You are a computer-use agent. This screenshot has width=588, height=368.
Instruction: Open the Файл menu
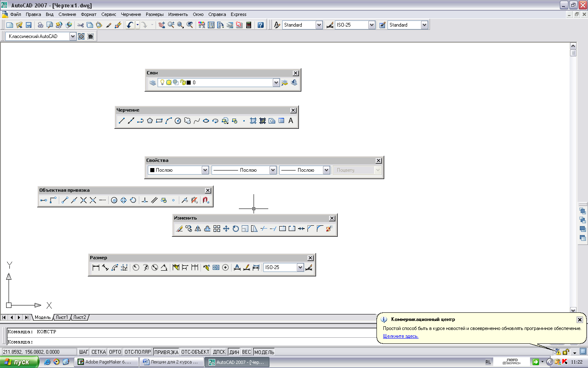[x=16, y=14]
